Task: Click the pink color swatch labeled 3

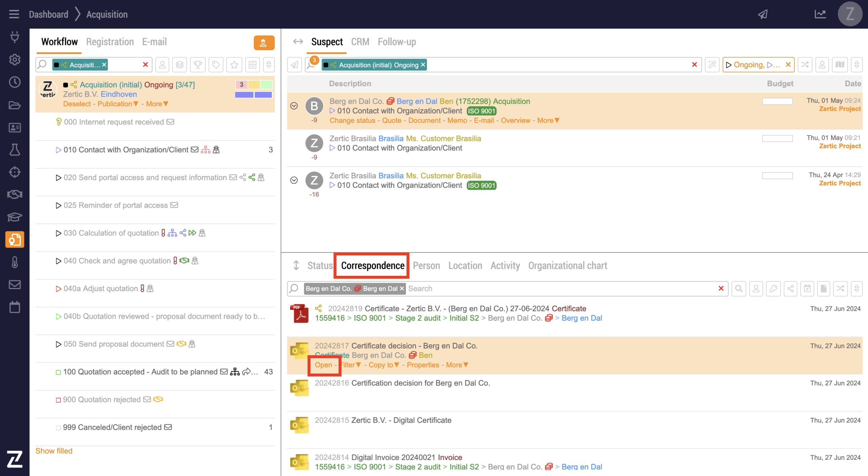Action: coord(241,84)
